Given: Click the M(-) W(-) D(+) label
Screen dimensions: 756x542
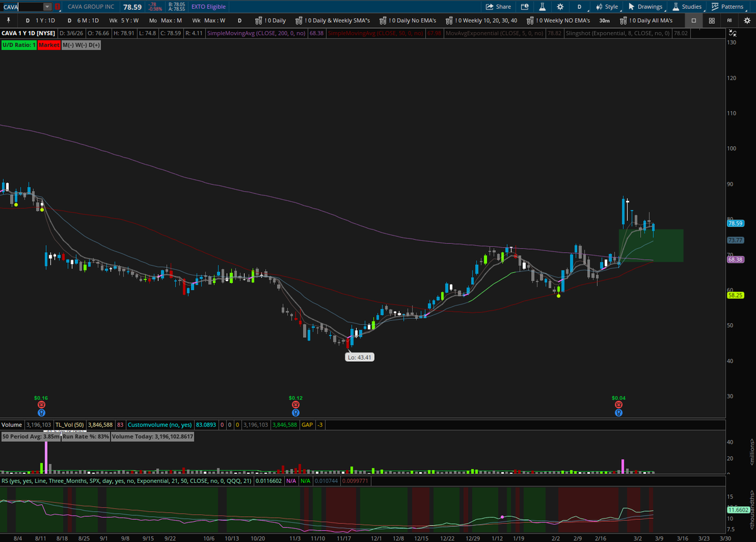Looking at the screenshot, I should [81, 45].
